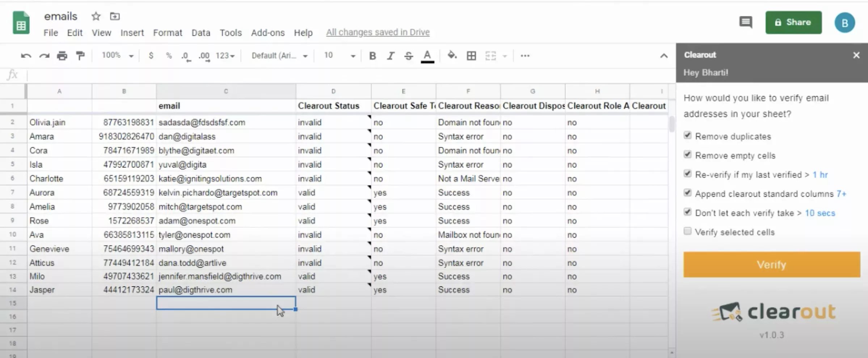Change the 10 secs timeout value
Image resolution: width=868 pixels, height=358 pixels.
(x=820, y=213)
